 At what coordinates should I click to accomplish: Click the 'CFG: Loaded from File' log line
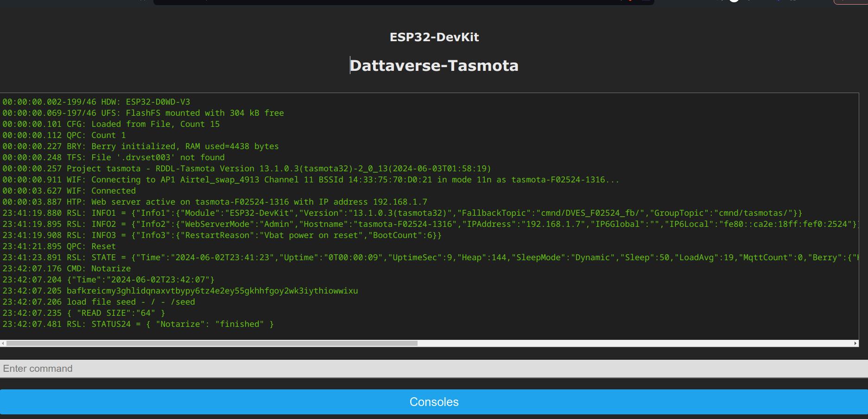[x=111, y=124]
